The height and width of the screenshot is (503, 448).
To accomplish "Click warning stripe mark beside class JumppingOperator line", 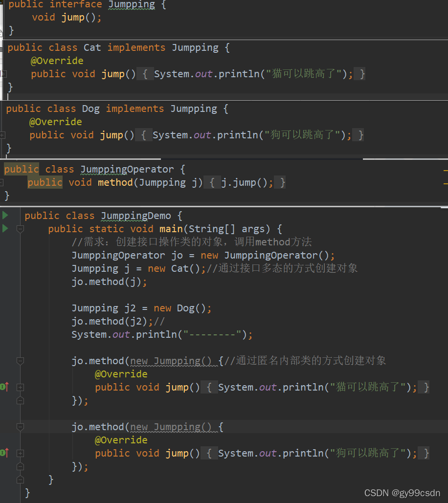I will tap(446, 171).
